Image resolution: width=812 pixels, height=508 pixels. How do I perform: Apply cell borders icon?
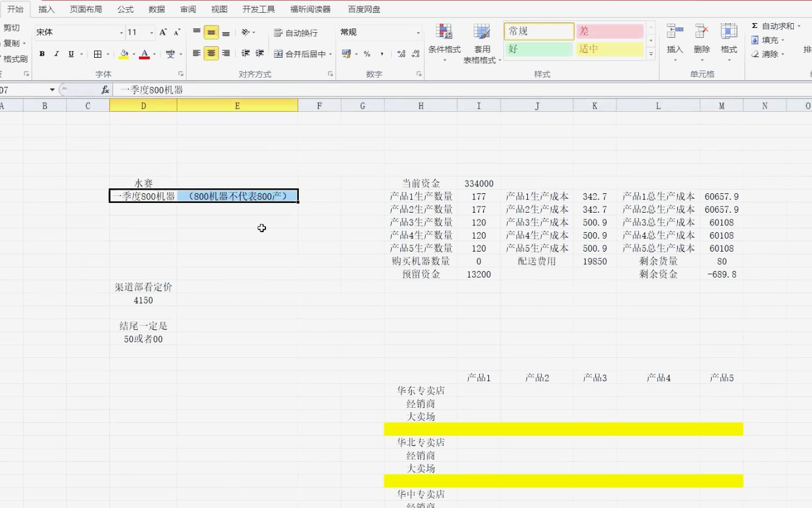pyautogui.click(x=98, y=54)
